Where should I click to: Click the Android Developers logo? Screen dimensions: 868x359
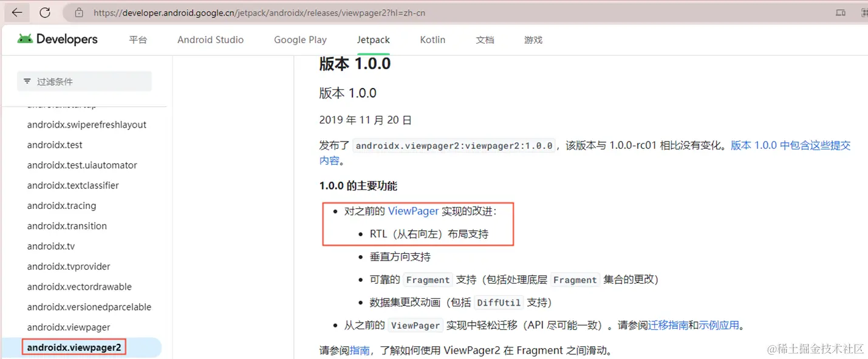coord(58,39)
